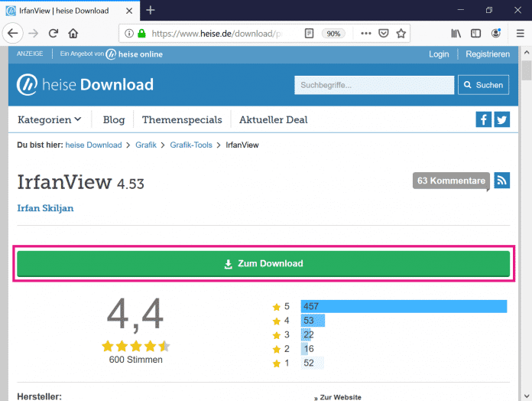Go to the browser home page icon

(x=73, y=34)
